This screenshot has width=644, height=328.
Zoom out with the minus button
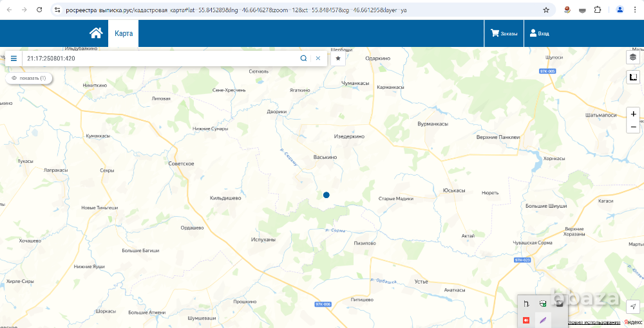pos(634,127)
